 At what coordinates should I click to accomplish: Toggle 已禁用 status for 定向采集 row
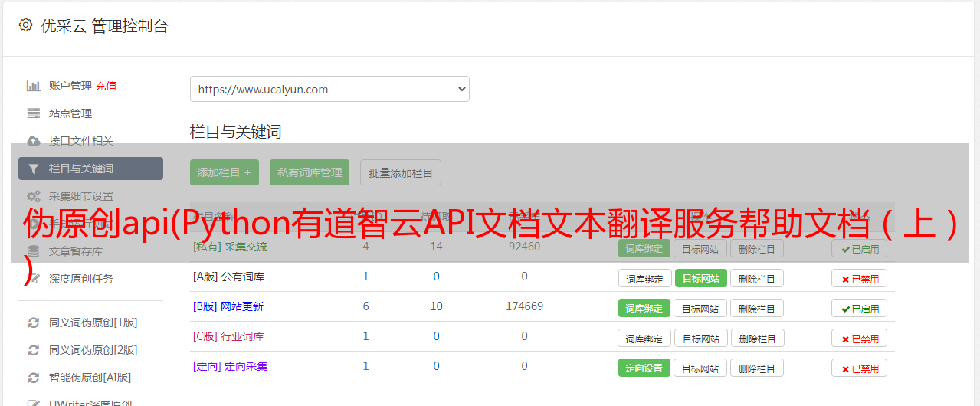(859, 368)
